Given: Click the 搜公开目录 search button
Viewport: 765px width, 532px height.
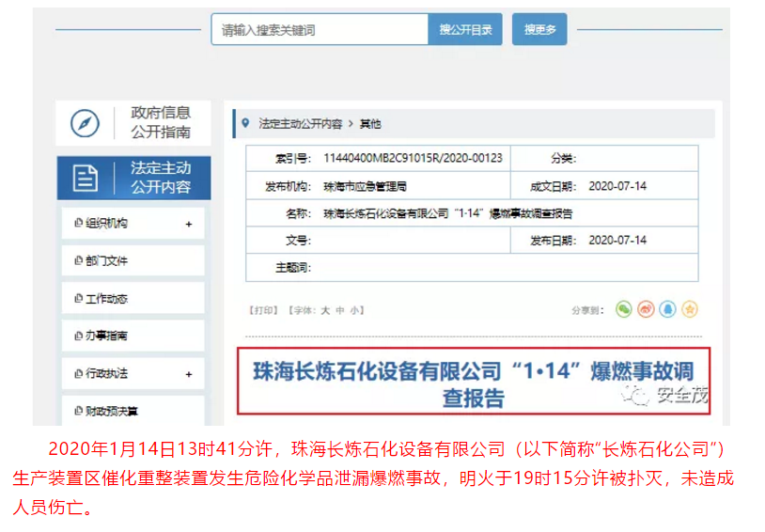Looking at the screenshot, I should point(465,30).
